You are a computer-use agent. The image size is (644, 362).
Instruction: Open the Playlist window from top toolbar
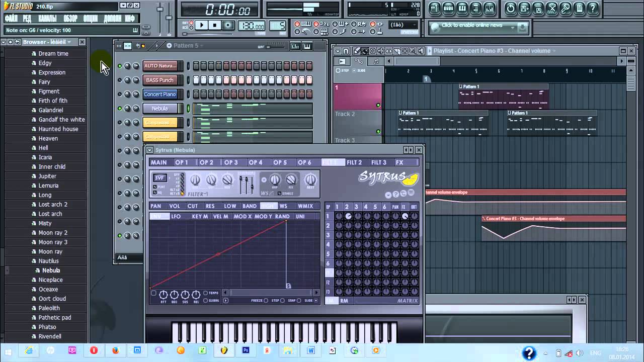(435, 8)
